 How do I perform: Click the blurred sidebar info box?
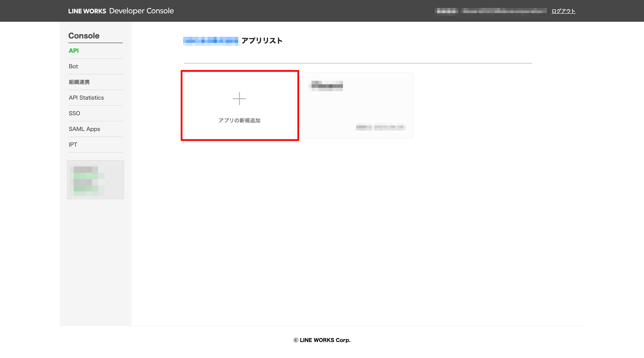pos(95,180)
